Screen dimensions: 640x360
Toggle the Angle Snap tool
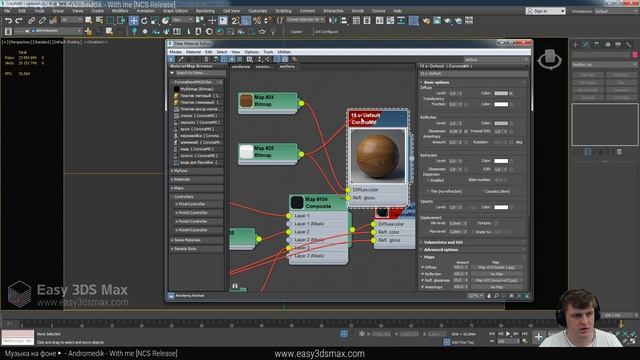246,20
